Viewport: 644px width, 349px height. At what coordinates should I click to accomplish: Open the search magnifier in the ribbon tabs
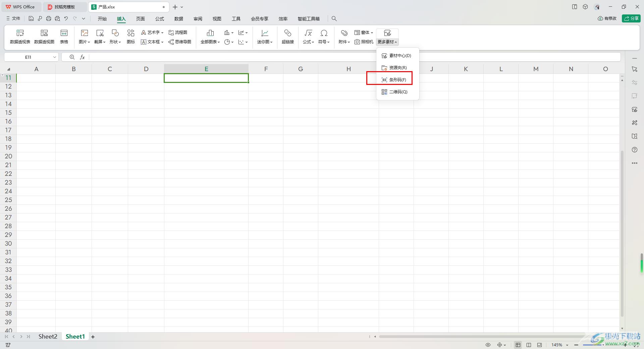(x=334, y=19)
